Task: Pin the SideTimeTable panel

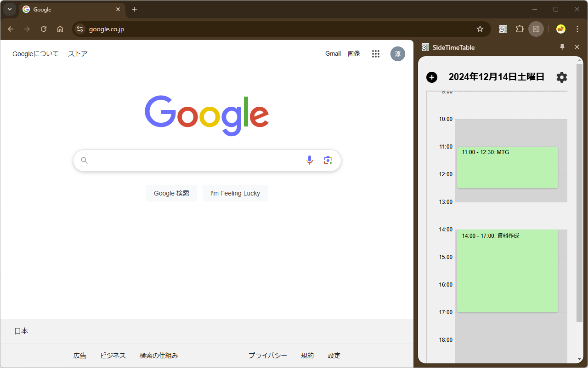Action: 562,46
